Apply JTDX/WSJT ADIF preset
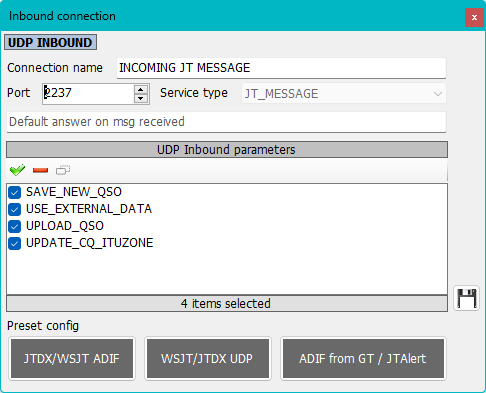Viewport: 486px width, 393px height. 72,359
